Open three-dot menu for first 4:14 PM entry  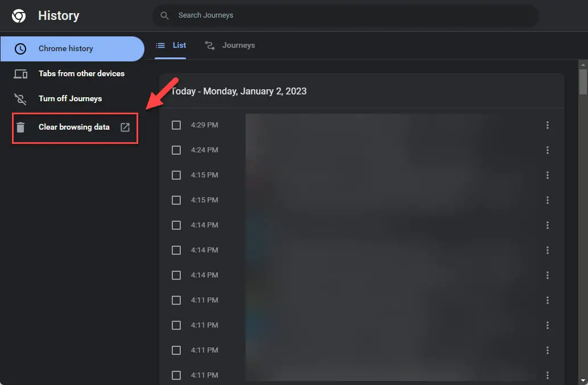tap(548, 225)
